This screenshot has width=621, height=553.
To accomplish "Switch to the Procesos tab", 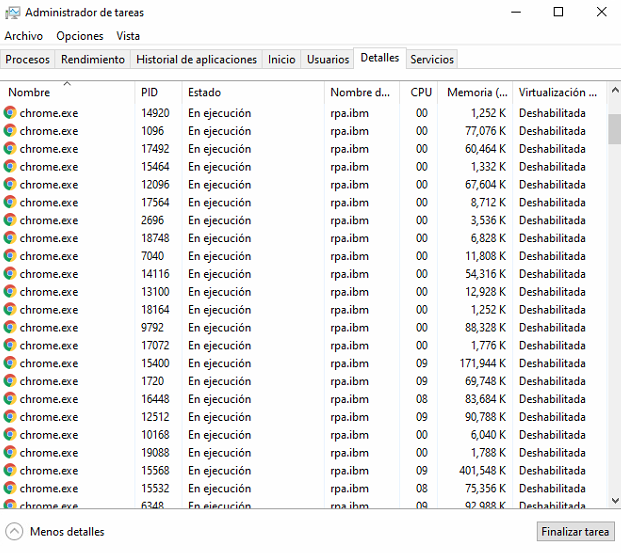I will pyautogui.click(x=27, y=59).
